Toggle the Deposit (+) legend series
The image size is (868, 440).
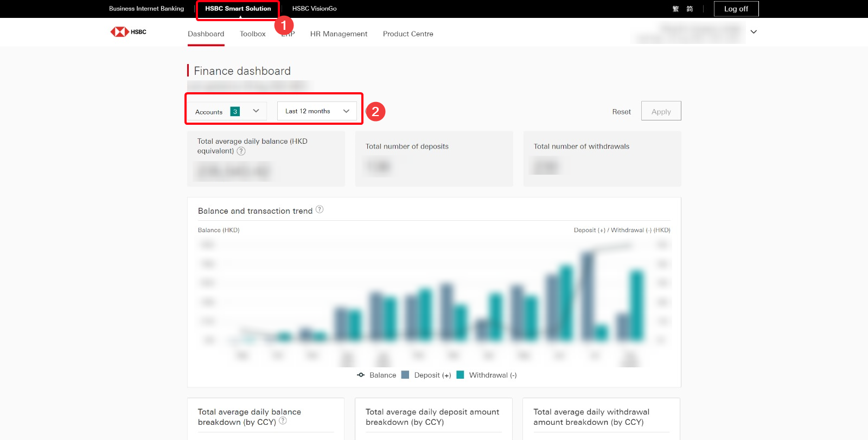(x=426, y=375)
